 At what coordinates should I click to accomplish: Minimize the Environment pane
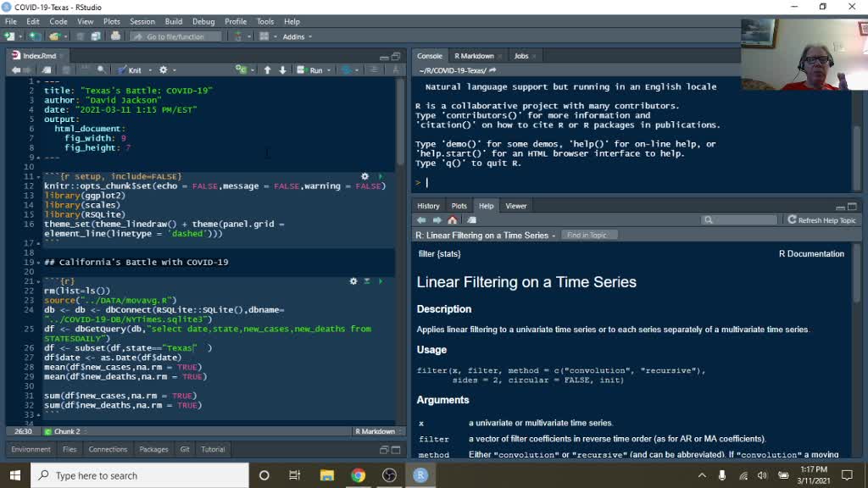pos(384,450)
